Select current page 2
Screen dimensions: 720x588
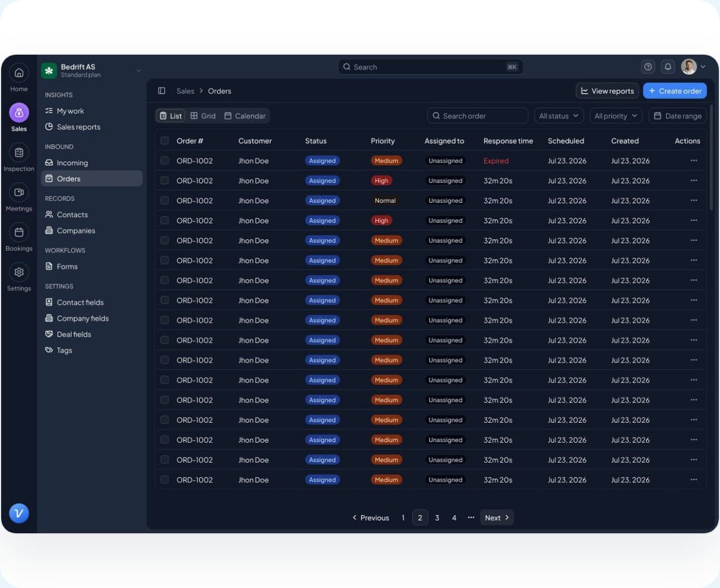420,517
